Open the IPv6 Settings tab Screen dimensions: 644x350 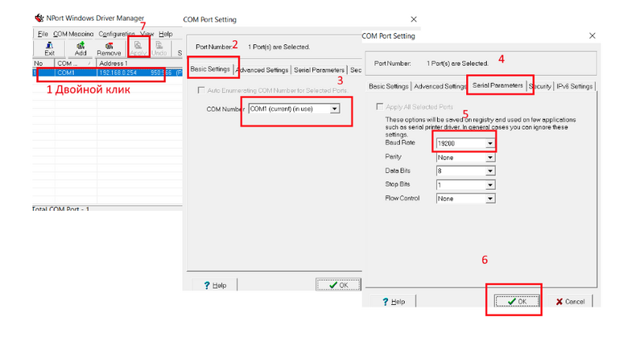pyautogui.click(x=574, y=87)
